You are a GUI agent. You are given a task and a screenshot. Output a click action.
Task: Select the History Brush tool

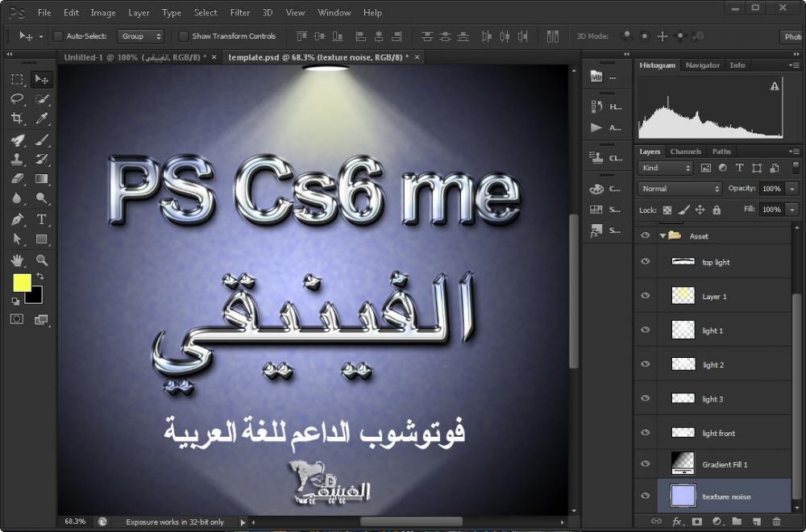[42, 160]
